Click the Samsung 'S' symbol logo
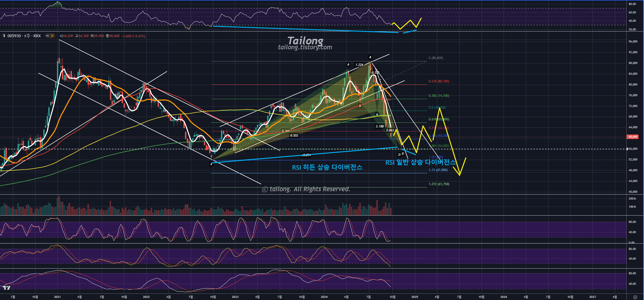Screen dimensions: 644x300 point(4,36)
